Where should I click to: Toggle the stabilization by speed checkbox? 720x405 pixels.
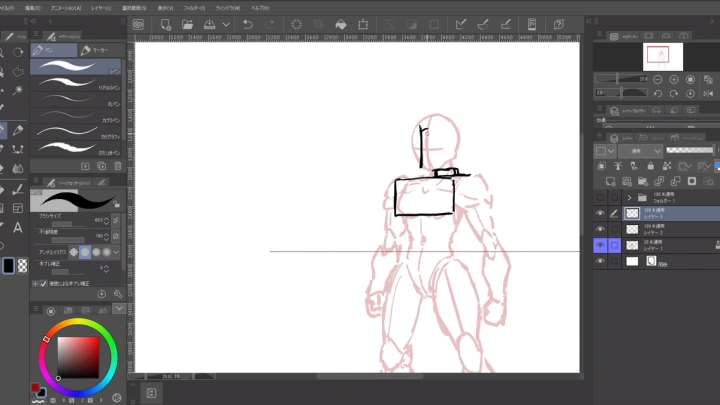click(44, 284)
